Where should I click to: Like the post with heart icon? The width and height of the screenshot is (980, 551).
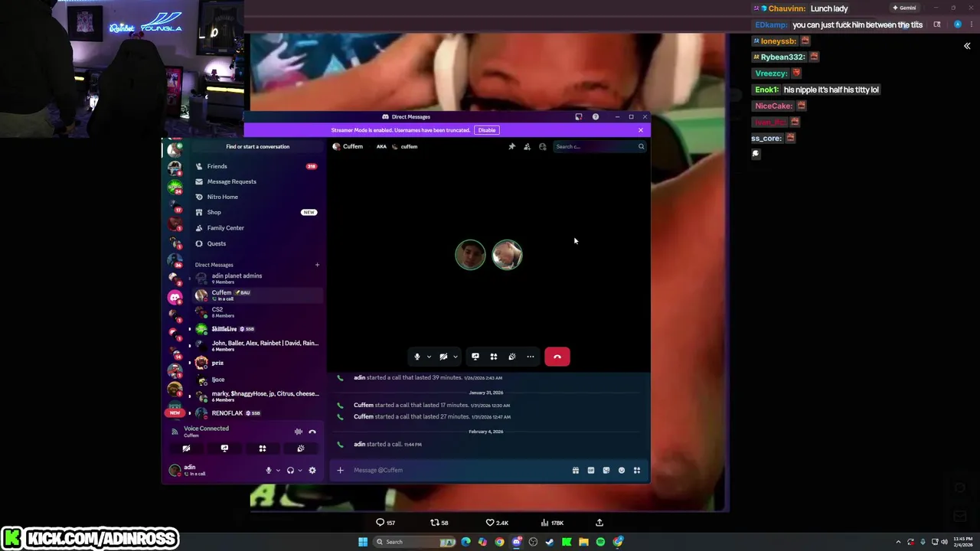(490, 523)
